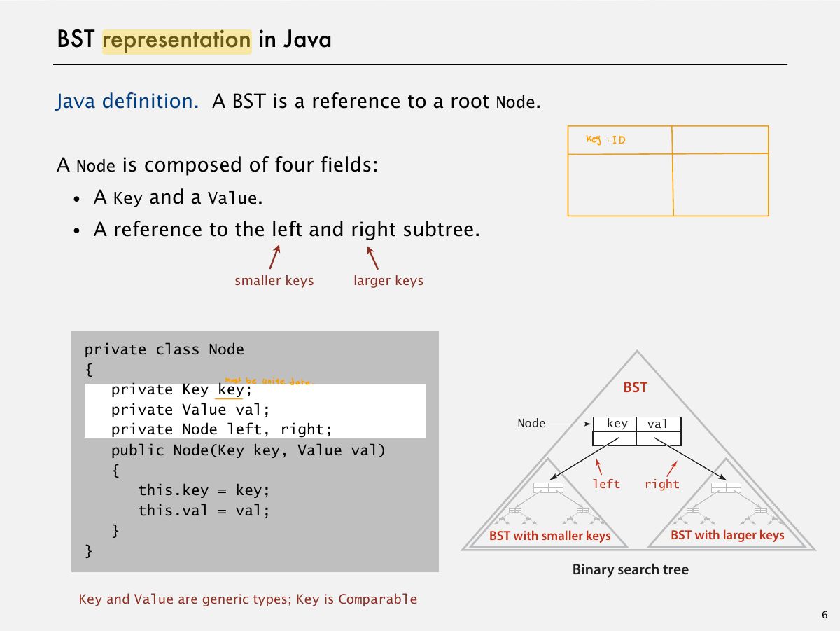840x631 pixels.
Task: Select the bullet "A Key and a Value."
Action: [178, 197]
